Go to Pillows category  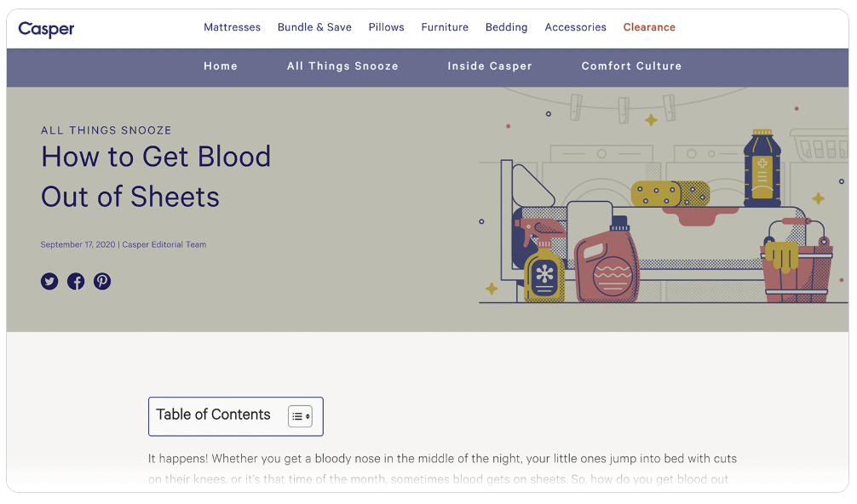coord(386,27)
